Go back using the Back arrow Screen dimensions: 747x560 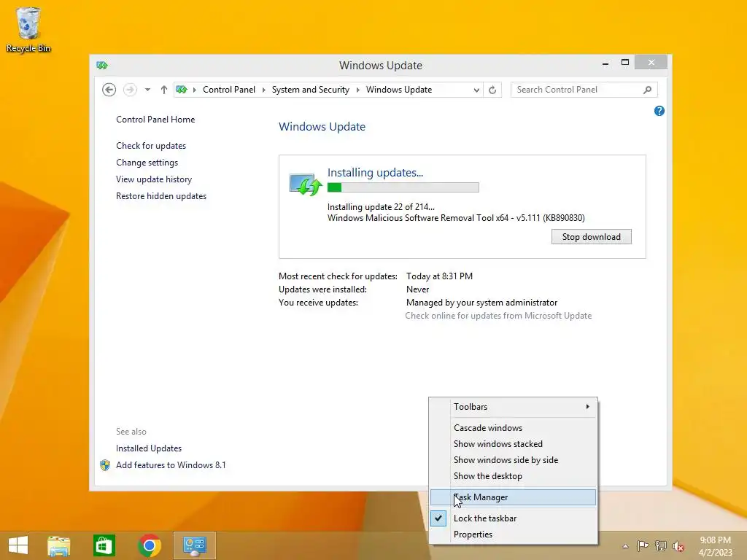click(x=109, y=90)
